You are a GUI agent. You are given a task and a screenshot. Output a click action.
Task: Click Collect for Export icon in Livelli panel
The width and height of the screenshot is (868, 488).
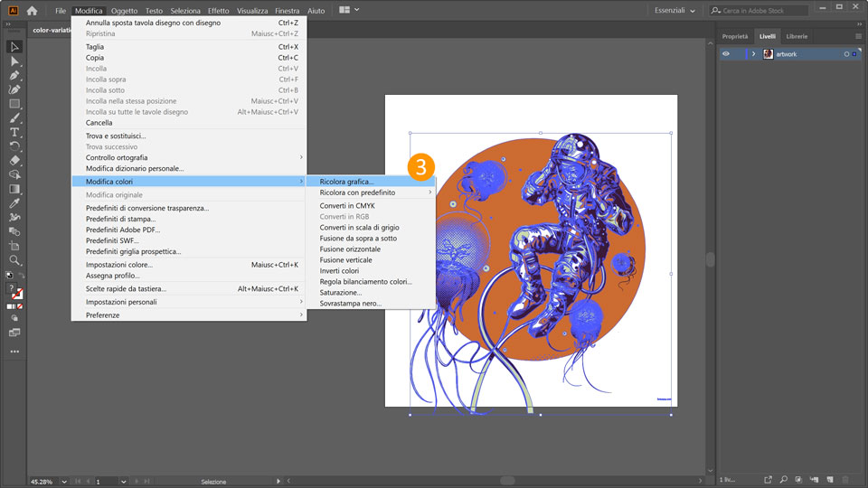[x=768, y=480]
